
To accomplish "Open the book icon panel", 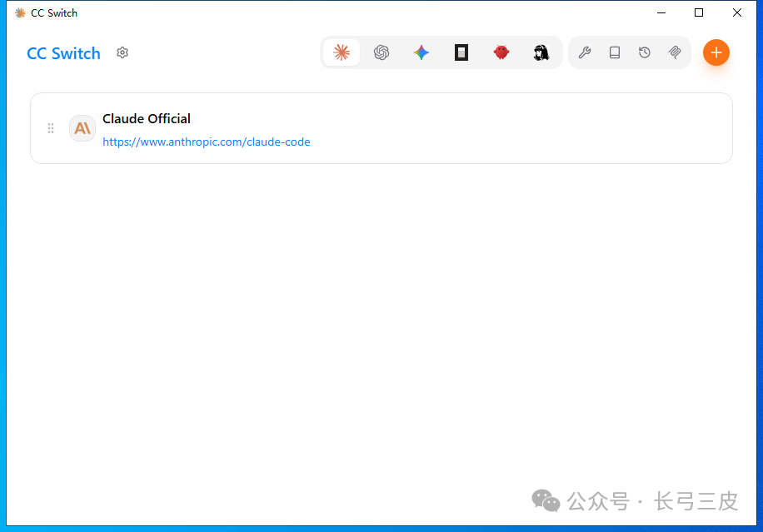I will [x=615, y=52].
